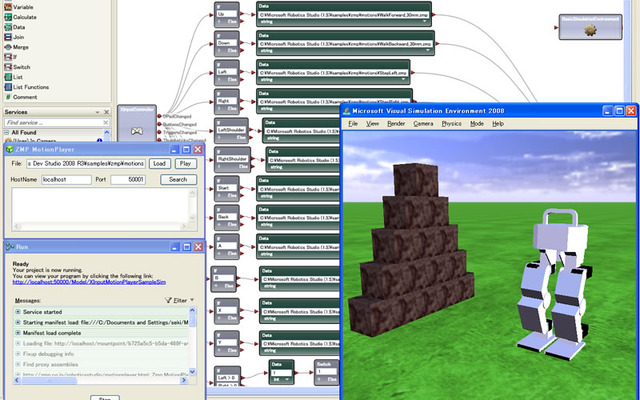Image resolution: width=640 pixels, height=400 pixels.
Task: Open Camera menu in Simulation Environment
Action: click(x=423, y=123)
